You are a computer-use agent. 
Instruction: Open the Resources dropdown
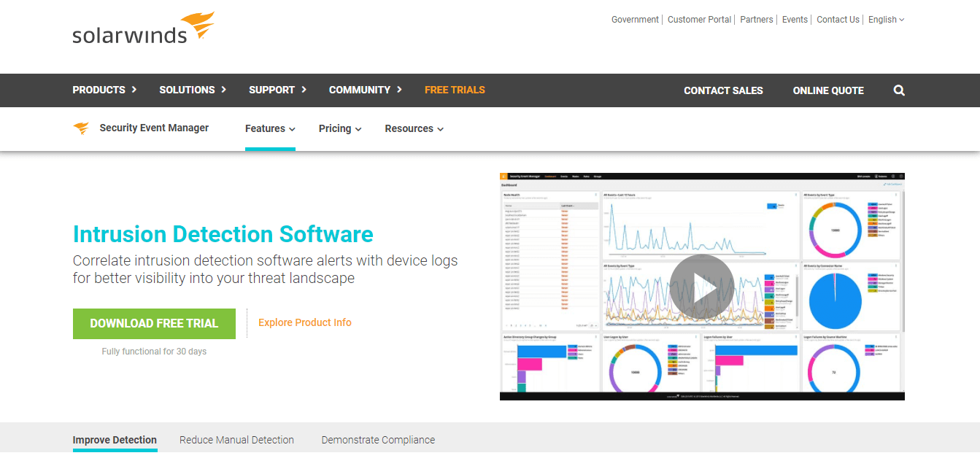click(x=414, y=128)
